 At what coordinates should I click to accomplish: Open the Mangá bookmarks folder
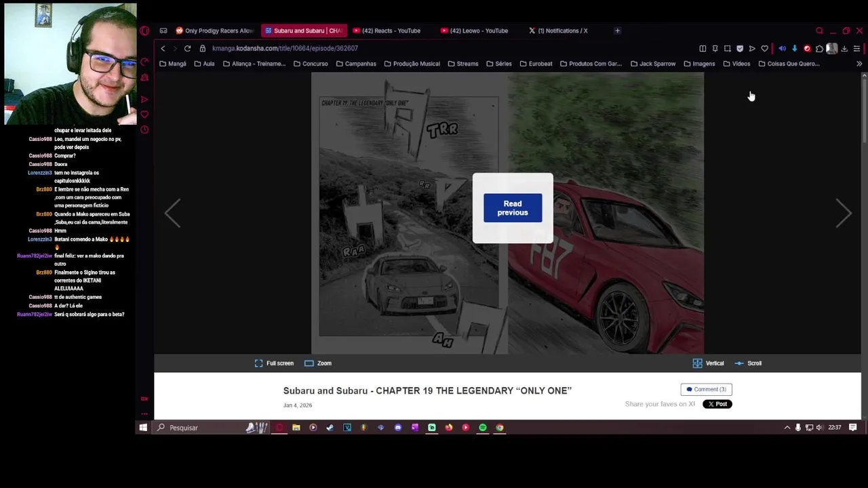pos(172,64)
